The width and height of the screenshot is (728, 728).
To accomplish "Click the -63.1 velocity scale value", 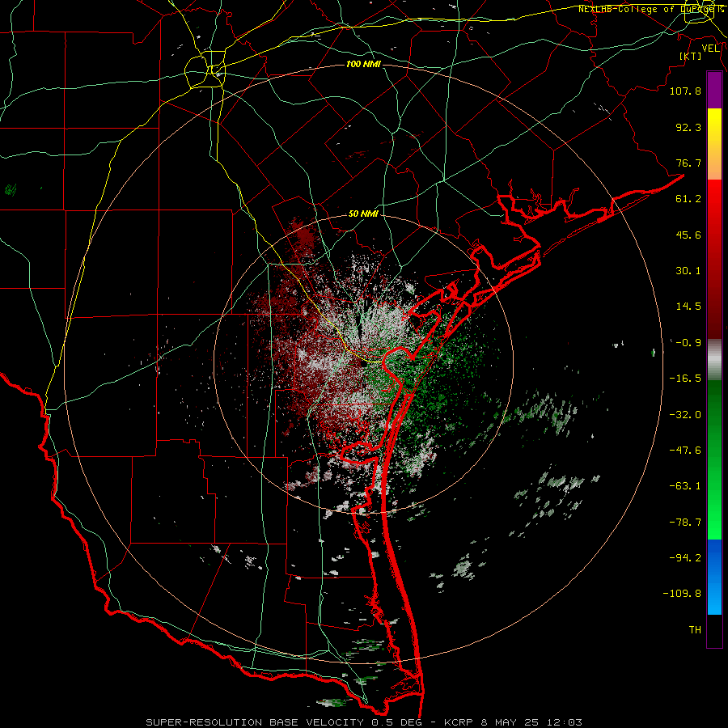I will 685,486.
